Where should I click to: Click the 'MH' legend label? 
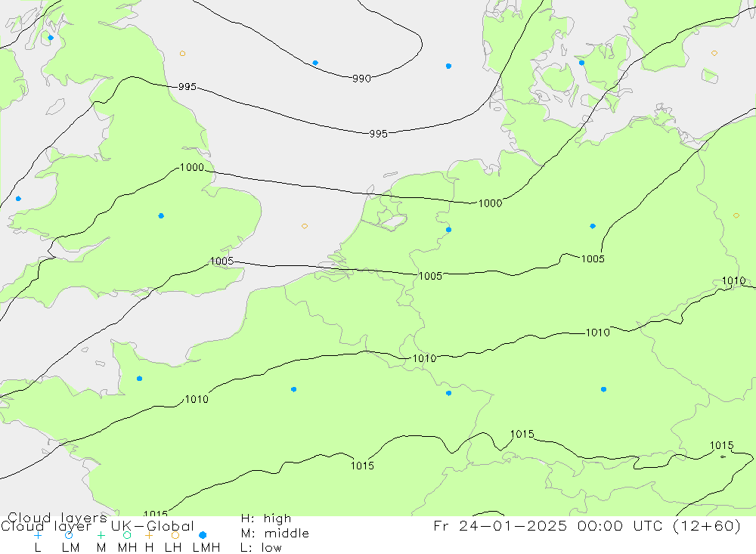[x=127, y=548]
